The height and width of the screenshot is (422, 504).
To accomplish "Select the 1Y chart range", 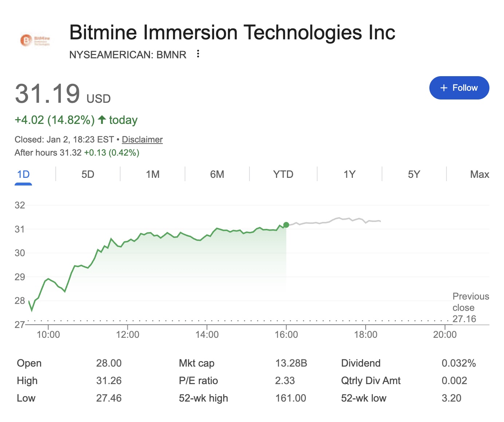I will [349, 174].
